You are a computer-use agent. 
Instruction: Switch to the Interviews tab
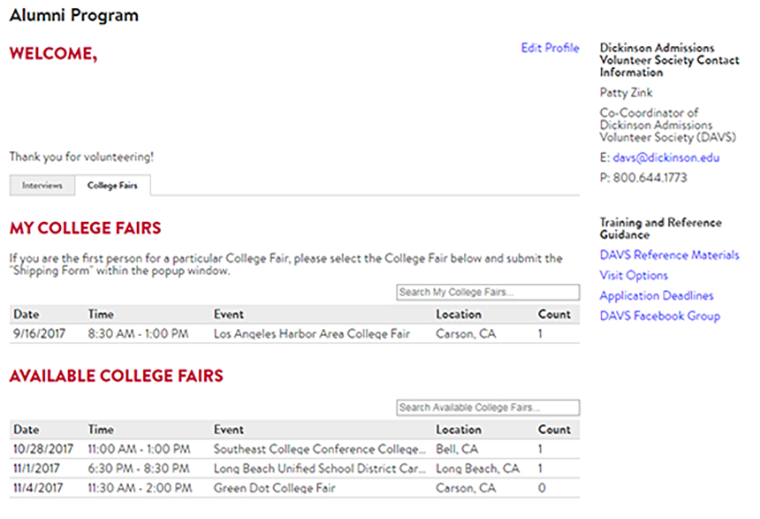click(42, 185)
